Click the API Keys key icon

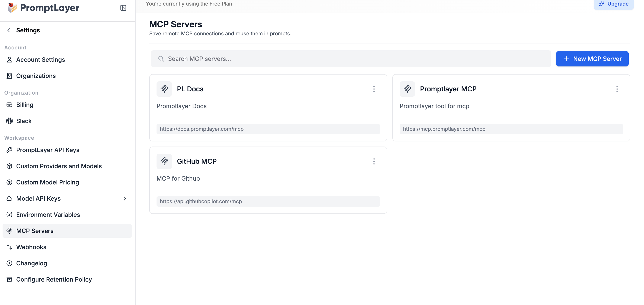9,150
